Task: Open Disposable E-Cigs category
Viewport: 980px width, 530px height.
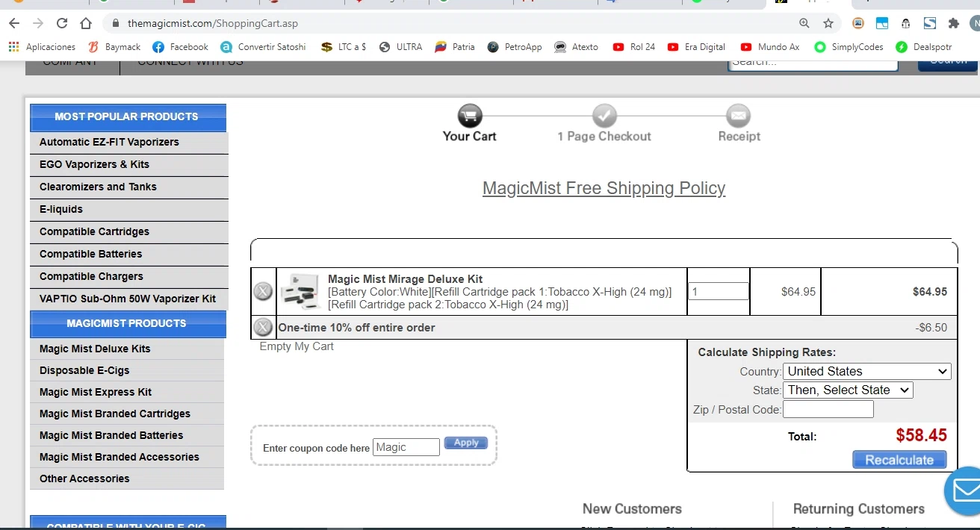Action: pyautogui.click(x=127, y=370)
